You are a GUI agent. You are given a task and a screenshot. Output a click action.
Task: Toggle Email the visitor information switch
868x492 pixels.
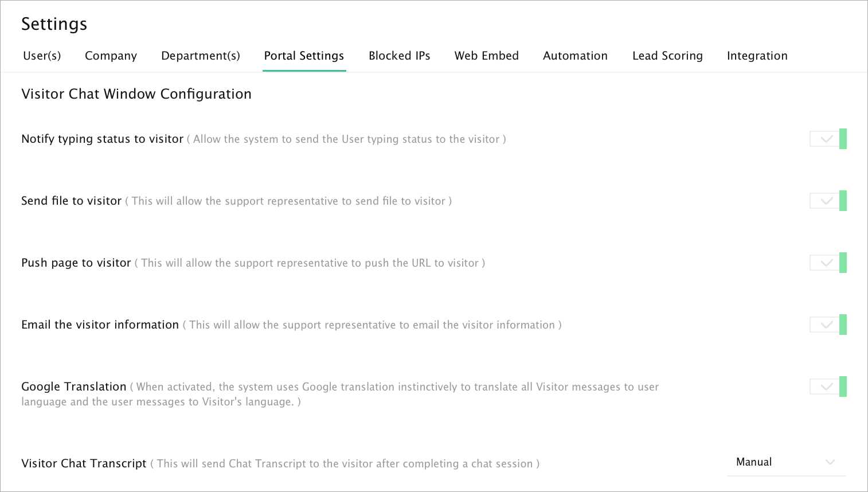coord(828,325)
